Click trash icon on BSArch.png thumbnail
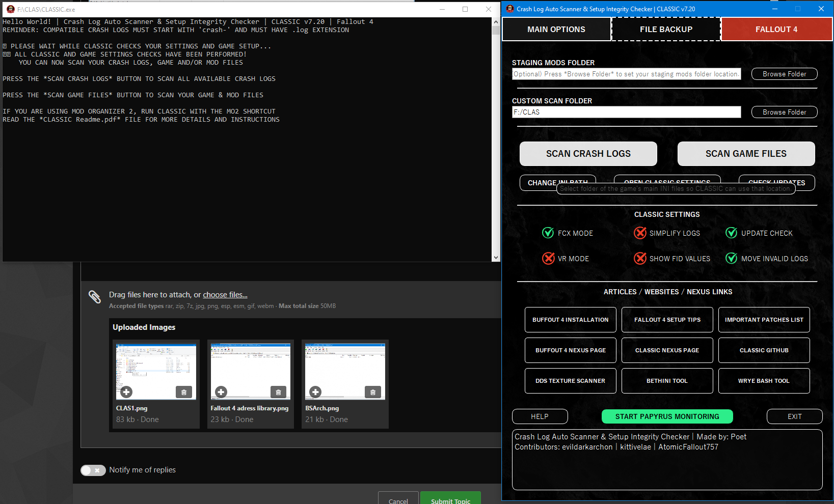 [x=373, y=392]
